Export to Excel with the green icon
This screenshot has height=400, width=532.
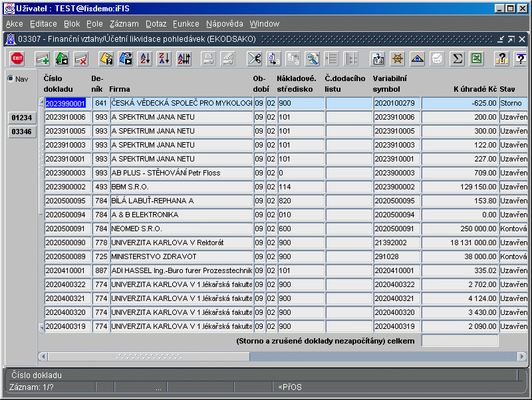pyautogui.click(x=477, y=59)
